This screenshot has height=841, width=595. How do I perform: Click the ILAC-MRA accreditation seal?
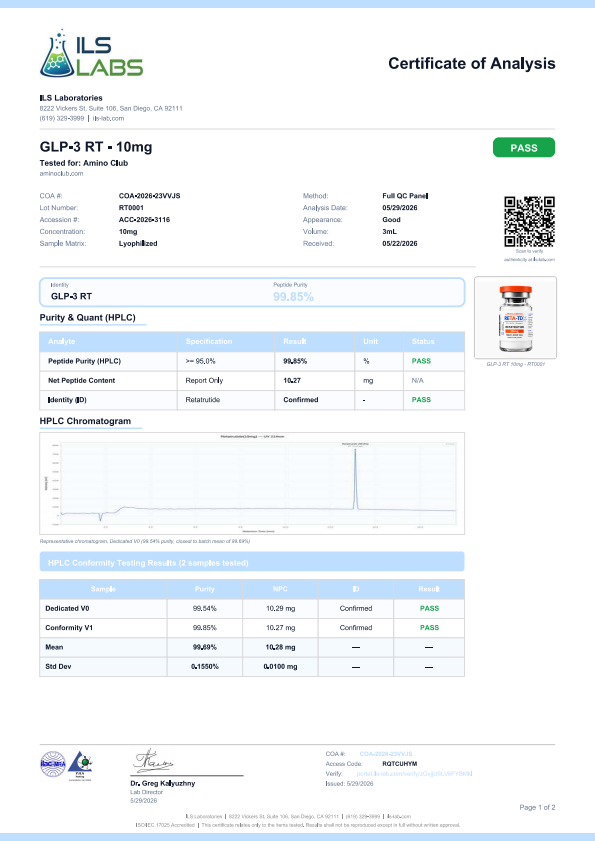(53, 764)
